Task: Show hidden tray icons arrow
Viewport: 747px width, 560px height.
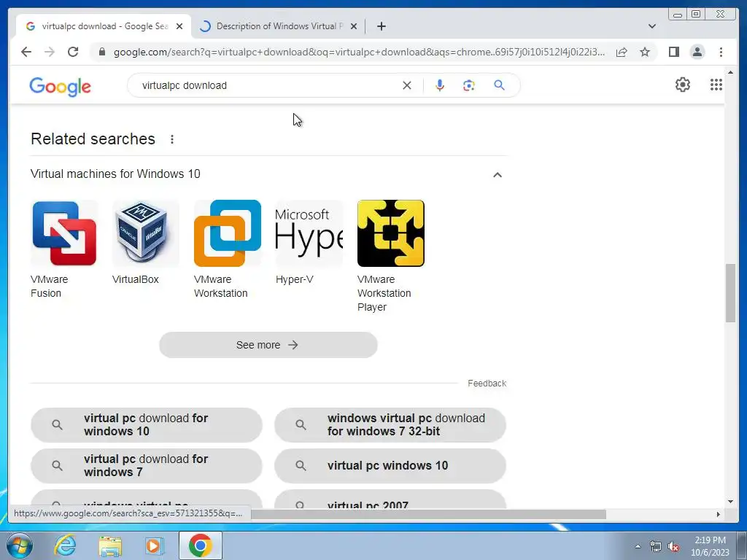Action: (x=638, y=546)
